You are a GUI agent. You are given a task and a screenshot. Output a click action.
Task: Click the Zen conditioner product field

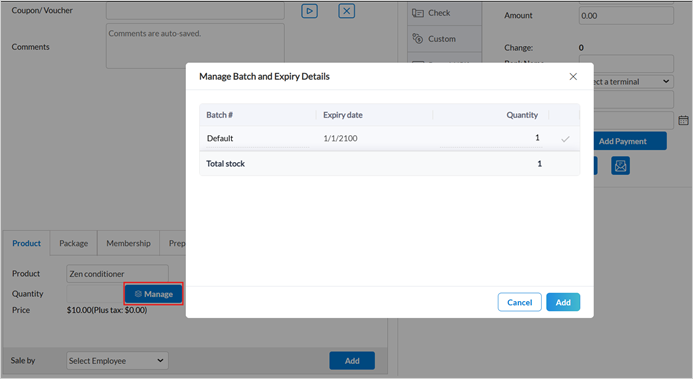tap(117, 274)
